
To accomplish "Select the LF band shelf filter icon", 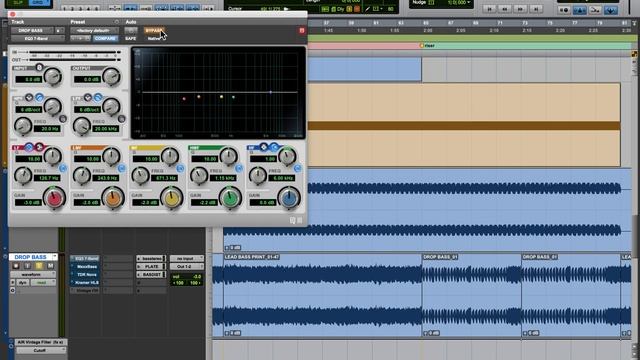I will pyautogui.click(x=39, y=147).
